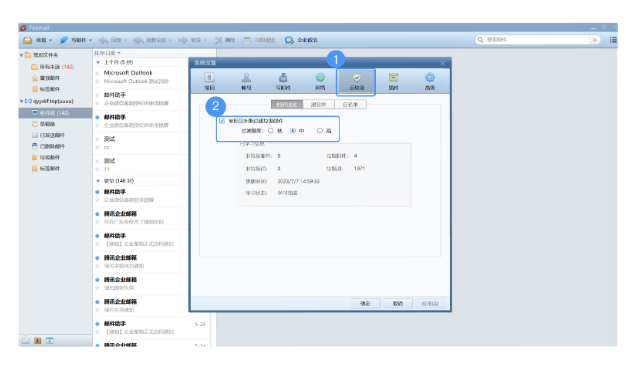
Task: Open the 测试 email with preview 11
Action: pos(141,165)
